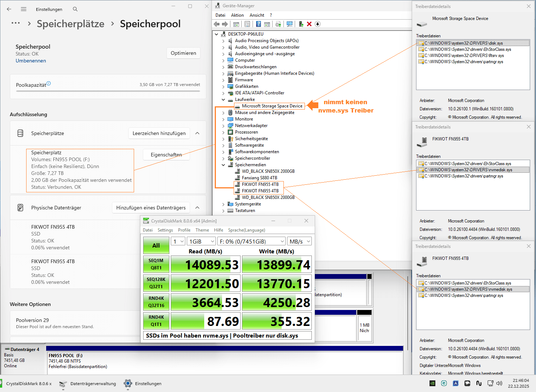Start all benchmarks with the All button
Image resolution: width=536 pixels, height=392 pixels.
pos(156,245)
